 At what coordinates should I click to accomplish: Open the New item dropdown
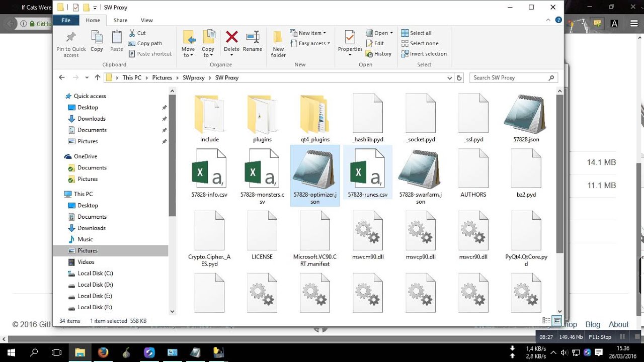point(308,33)
